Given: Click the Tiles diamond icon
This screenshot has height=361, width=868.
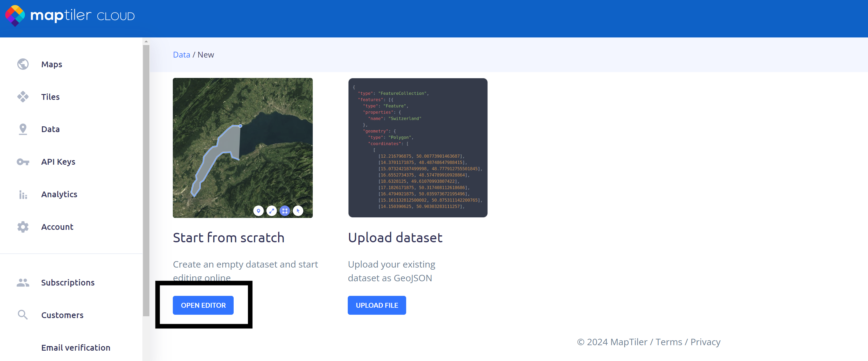Looking at the screenshot, I should coord(23,97).
